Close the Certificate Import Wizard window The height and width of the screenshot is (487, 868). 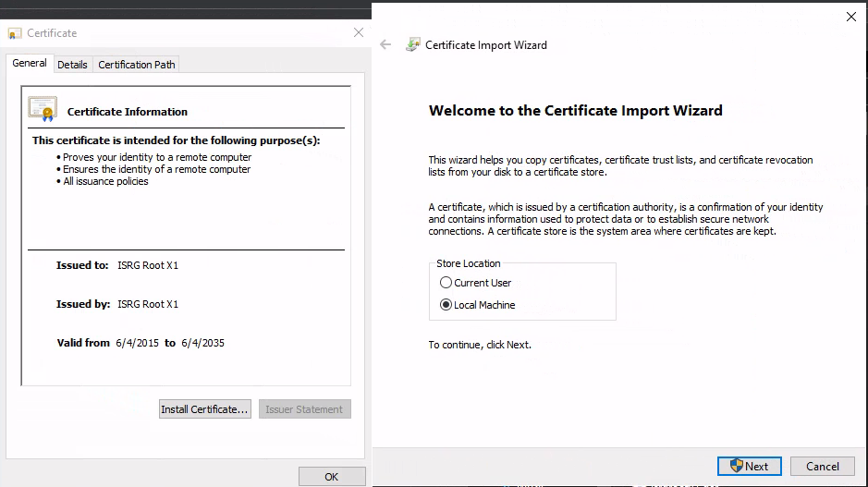point(850,17)
